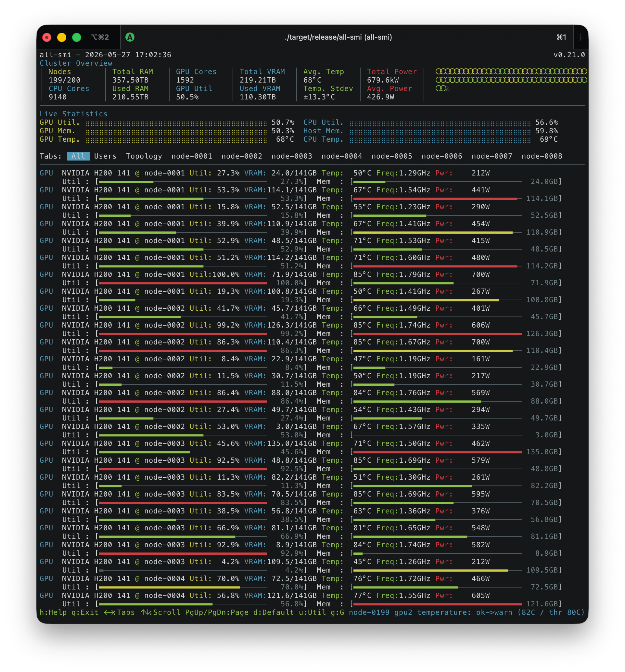Click the GPU row with Pwr 441W
625x672 pixels.
coord(265,190)
